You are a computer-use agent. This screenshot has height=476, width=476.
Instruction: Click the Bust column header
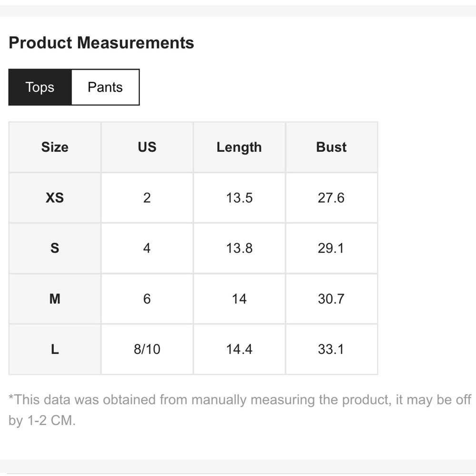(331, 147)
